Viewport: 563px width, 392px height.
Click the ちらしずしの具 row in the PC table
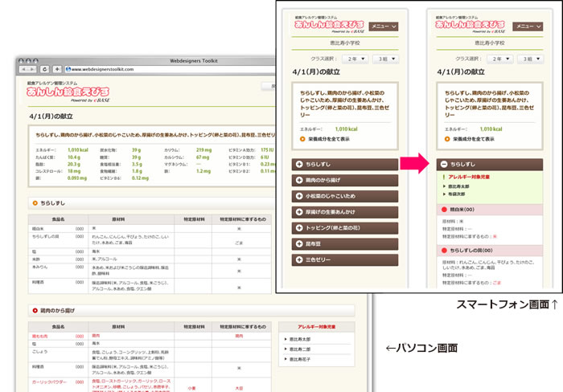[x=150, y=239]
